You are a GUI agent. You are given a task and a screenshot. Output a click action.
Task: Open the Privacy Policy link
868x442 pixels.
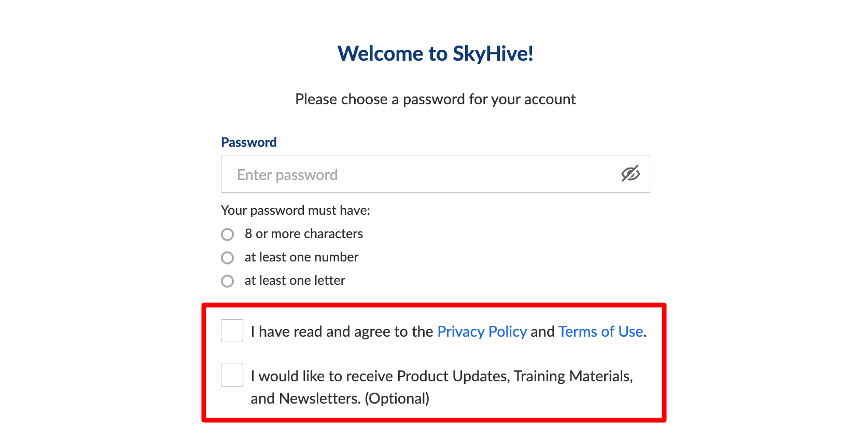click(482, 332)
